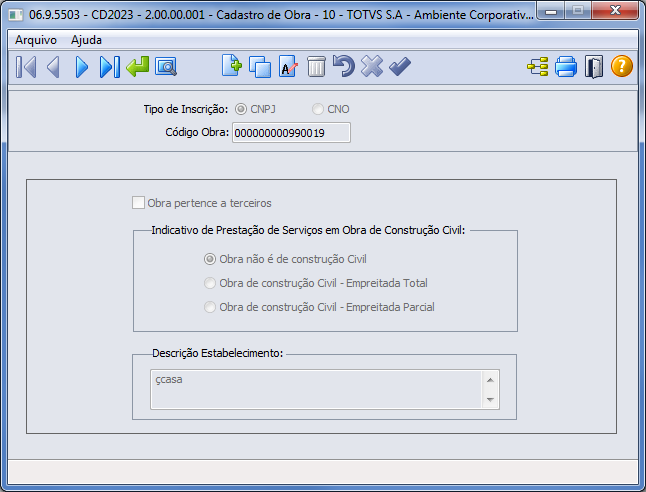Viewport: 646px width, 492px height.
Task: Delete record with trash icon
Action: 316,67
